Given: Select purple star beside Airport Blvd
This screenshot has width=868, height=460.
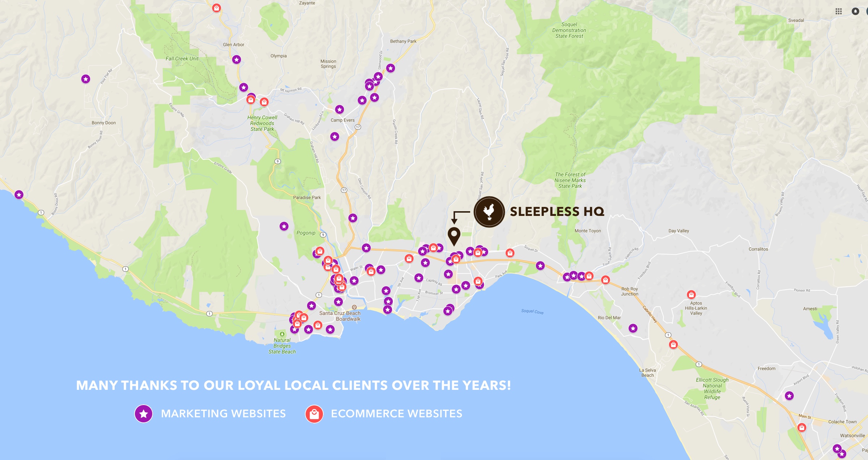Looking at the screenshot, I should click(789, 396).
